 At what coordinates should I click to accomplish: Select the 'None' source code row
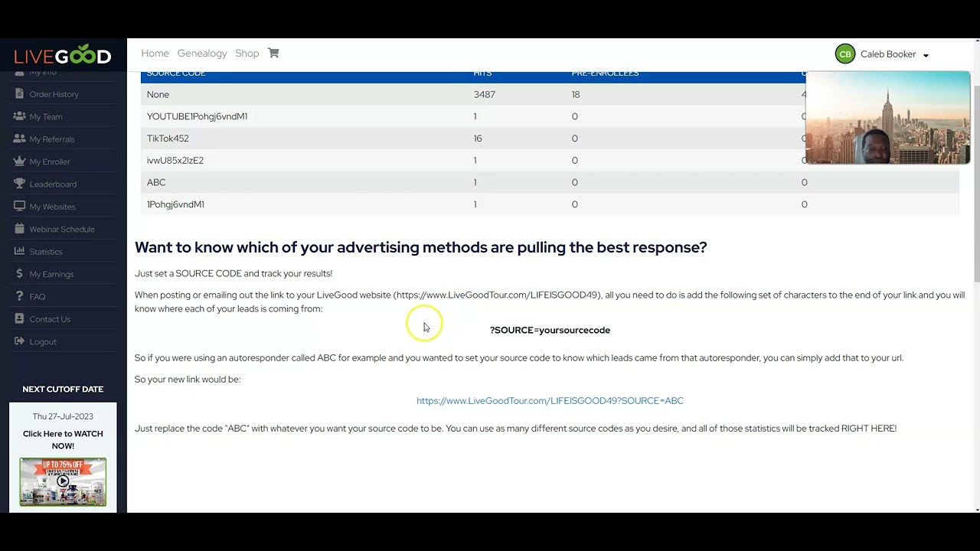tap(550, 94)
